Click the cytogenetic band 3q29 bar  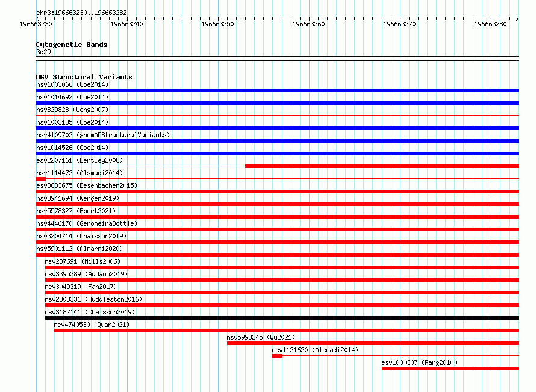pyautogui.click(x=277, y=58)
